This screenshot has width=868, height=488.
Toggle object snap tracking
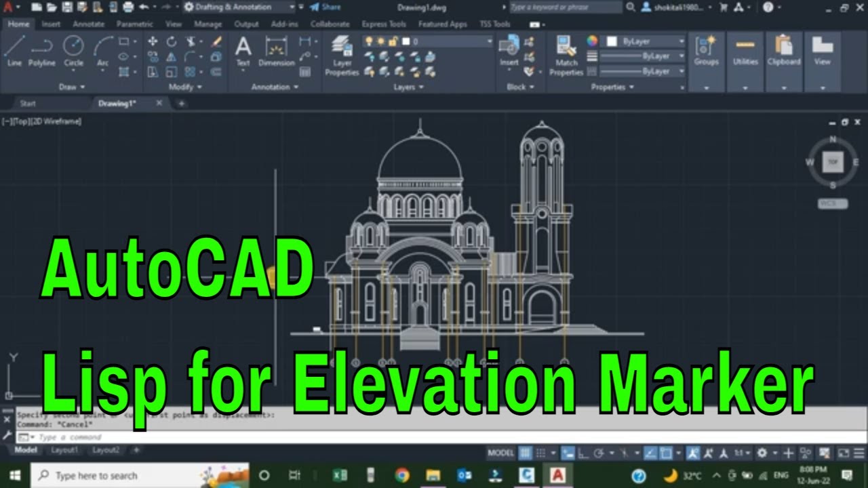pyautogui.click(x=650, y=453)
